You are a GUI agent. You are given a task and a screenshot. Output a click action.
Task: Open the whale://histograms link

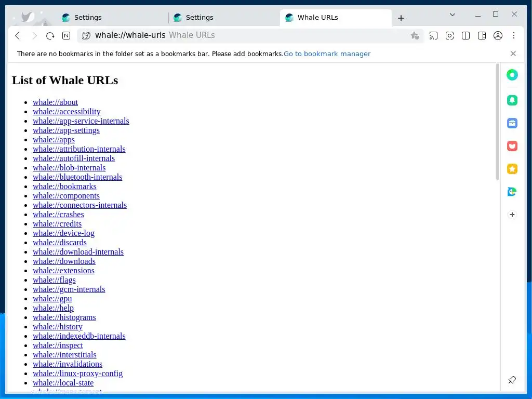coord(64,317)
